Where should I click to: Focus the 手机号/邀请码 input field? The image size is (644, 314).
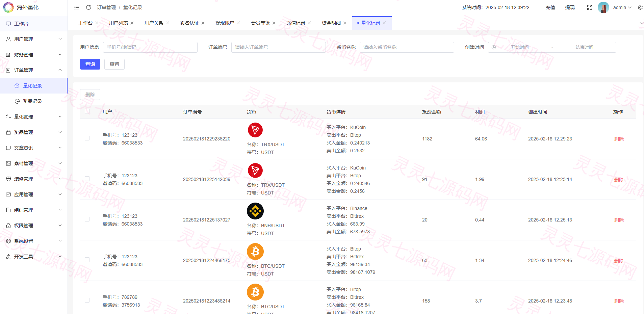150,47
